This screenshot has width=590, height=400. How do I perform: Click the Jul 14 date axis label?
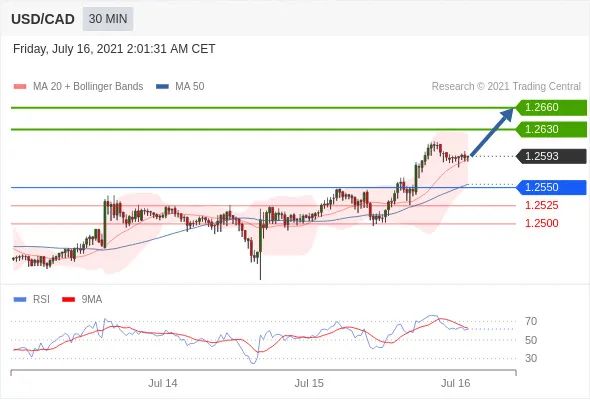163,383
